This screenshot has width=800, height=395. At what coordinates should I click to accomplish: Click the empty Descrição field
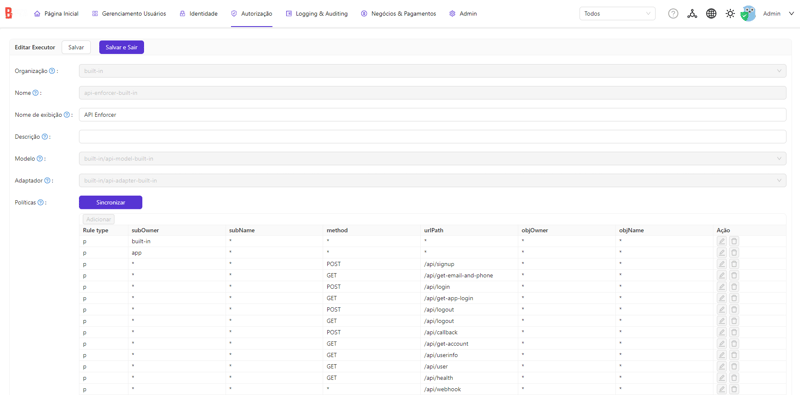tap(433, 137)
